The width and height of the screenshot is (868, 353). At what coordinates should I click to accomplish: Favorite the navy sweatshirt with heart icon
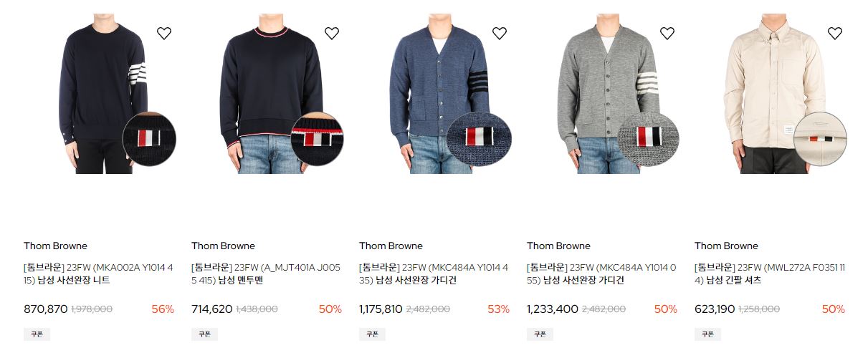pos(332,33)
